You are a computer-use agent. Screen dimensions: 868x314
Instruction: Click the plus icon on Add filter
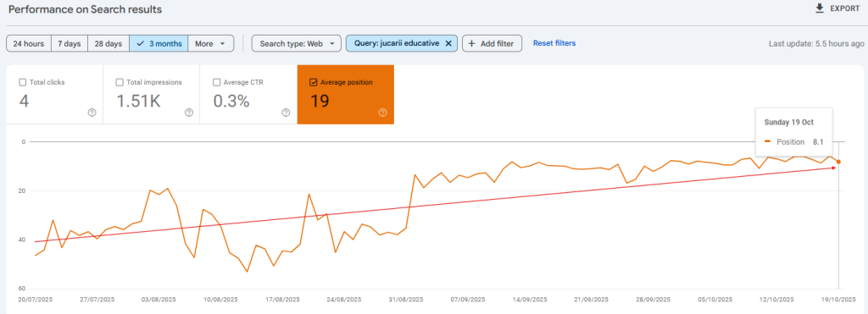click(471, 43)
